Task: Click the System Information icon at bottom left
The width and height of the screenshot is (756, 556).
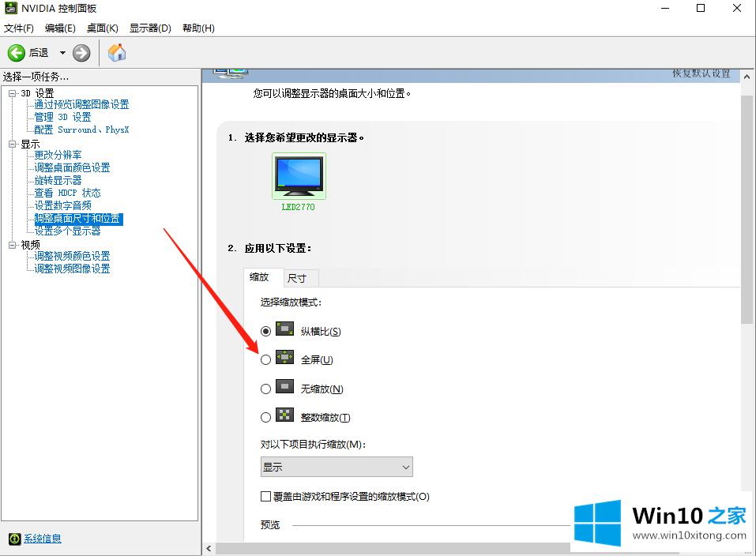Action: click(14, 539)
